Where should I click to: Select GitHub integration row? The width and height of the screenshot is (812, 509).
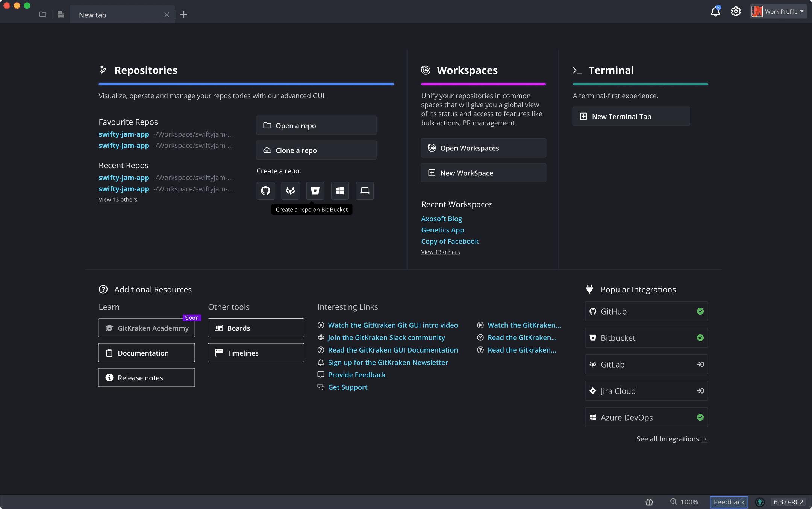(x=647, y=311)
